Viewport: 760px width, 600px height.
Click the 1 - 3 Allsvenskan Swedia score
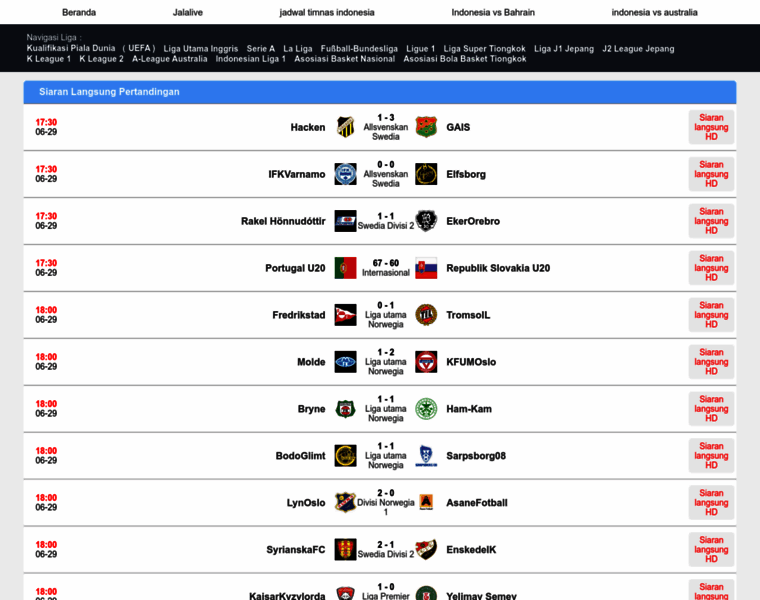(x=386, y=127)
